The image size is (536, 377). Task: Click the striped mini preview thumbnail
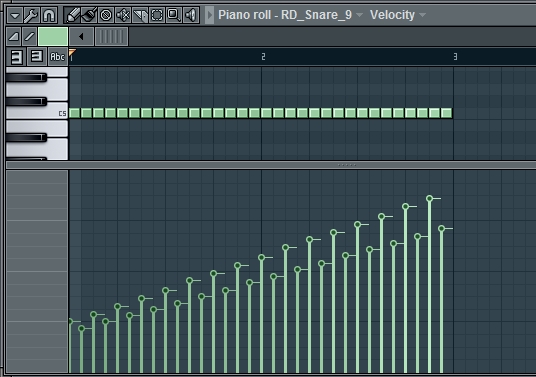pyautogui.click(x=111, y=37)
